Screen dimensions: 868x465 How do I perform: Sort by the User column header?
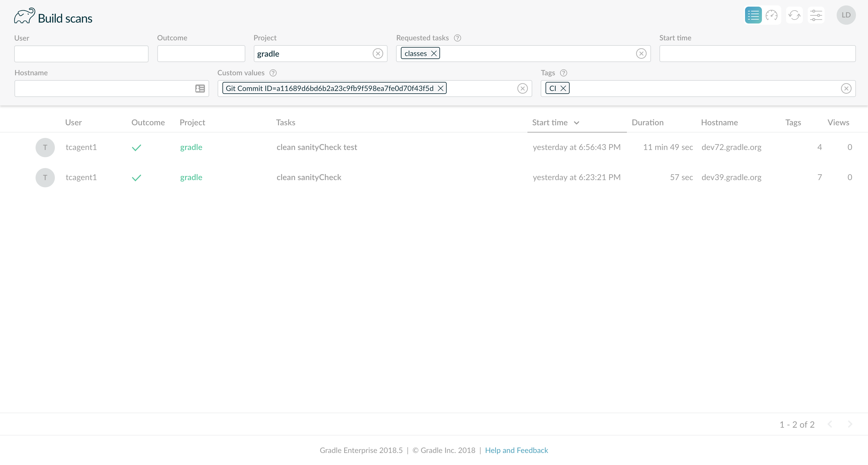pos(74,123)
